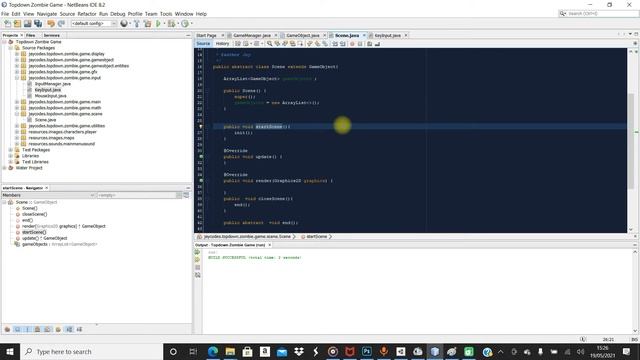Open the Debug menu
Image resolution: width=640 pixels, height=360 pixels.
(118, 14)
